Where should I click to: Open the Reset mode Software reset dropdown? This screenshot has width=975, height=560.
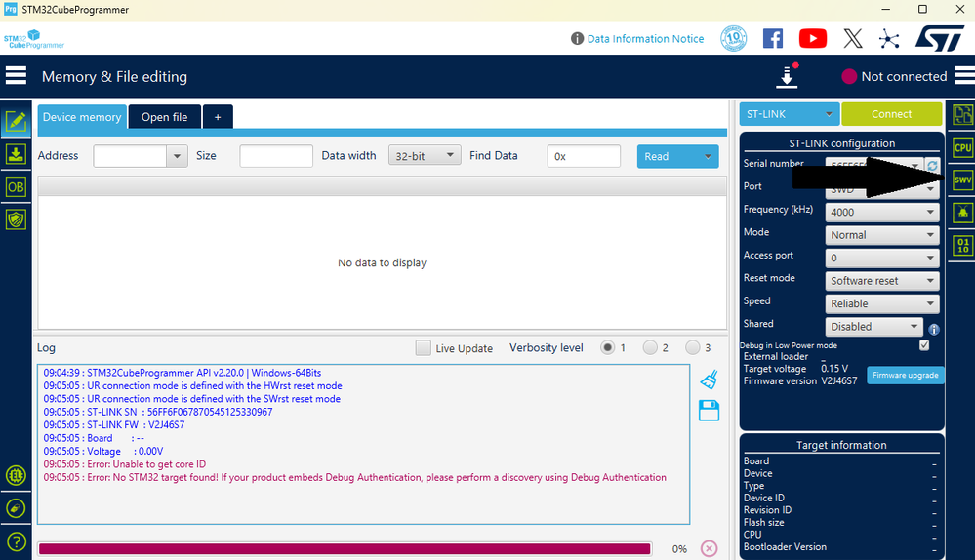881,280
